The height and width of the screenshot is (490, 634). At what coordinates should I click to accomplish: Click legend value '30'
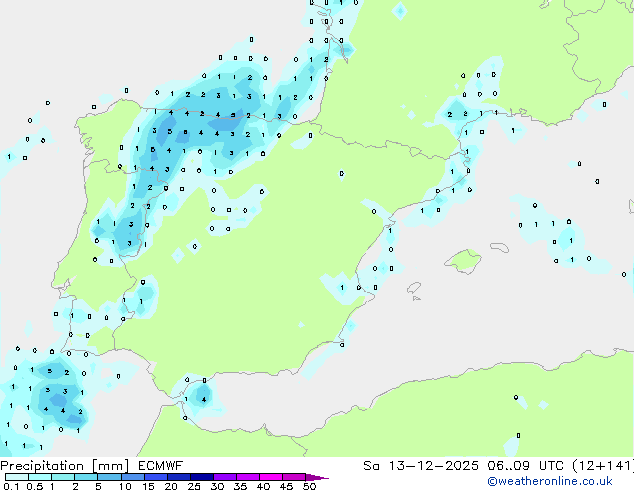coord(217,486)
